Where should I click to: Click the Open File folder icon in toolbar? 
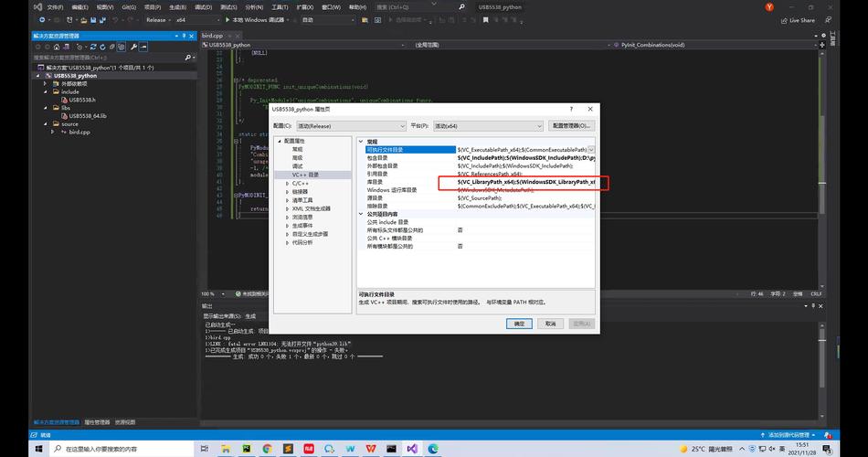pyautogui.click(x=83, y=20)
